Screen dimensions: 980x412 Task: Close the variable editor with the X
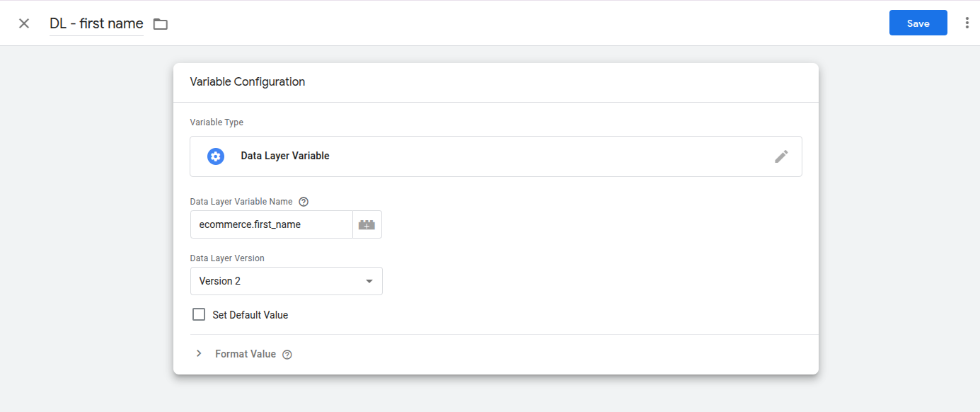click(x=23, y=23)
